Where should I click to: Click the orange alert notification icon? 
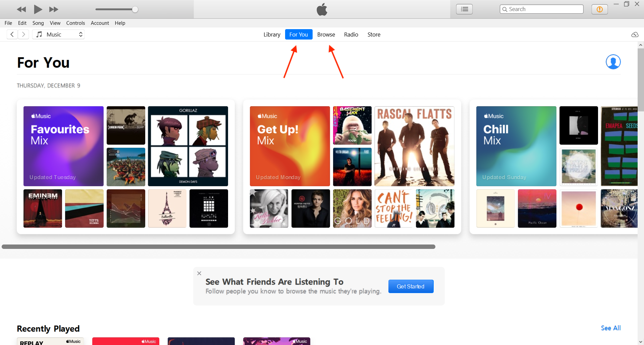599,9
